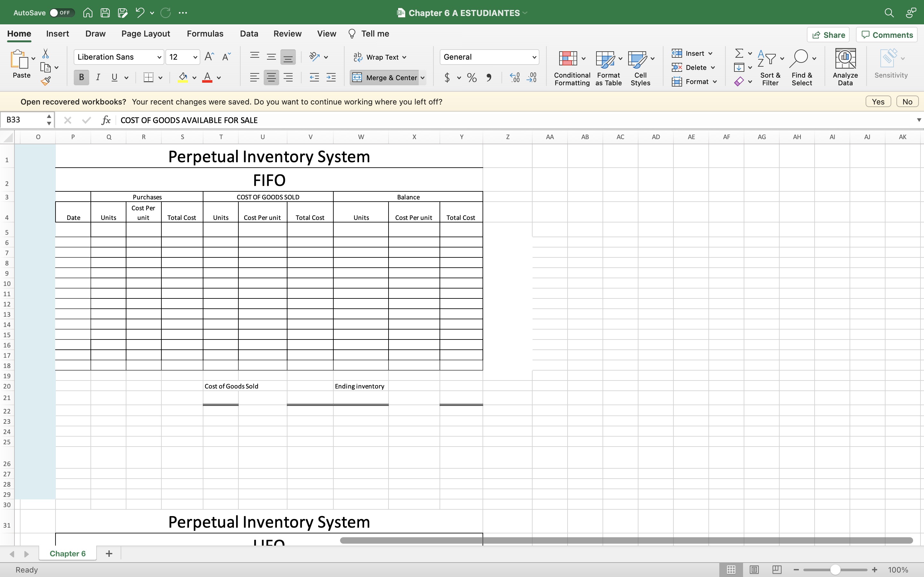Open Analyze Data pane
Viewport: 924px width, 577px height.
click(845, 66)
